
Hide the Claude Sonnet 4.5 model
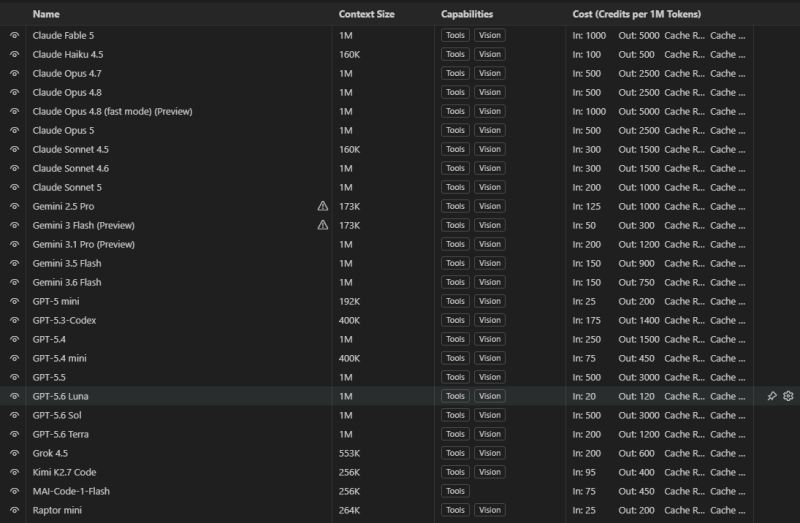coord(14,150)
